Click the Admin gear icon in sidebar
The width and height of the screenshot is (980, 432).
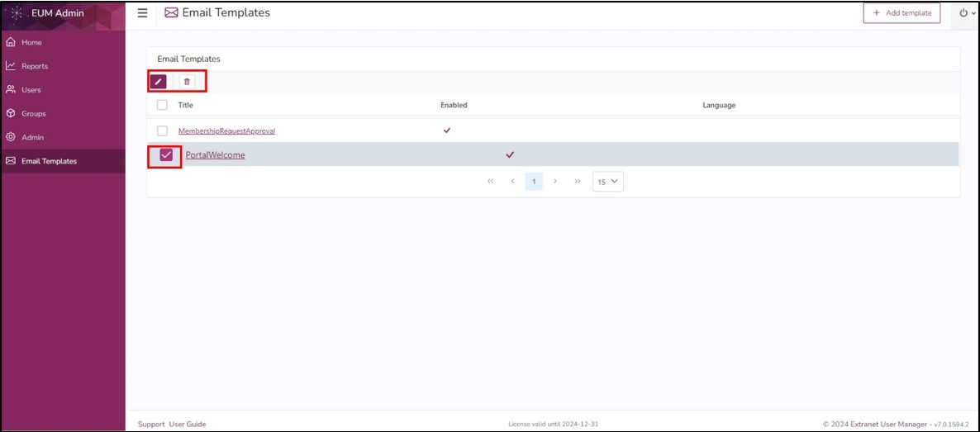pyautogui.click(x=11, y=138)
